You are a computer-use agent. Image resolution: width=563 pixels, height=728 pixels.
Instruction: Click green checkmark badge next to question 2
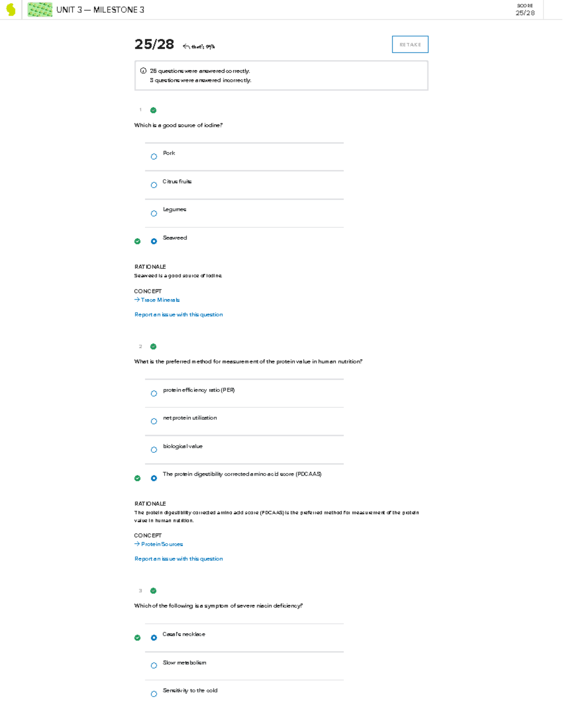point(153,346)
